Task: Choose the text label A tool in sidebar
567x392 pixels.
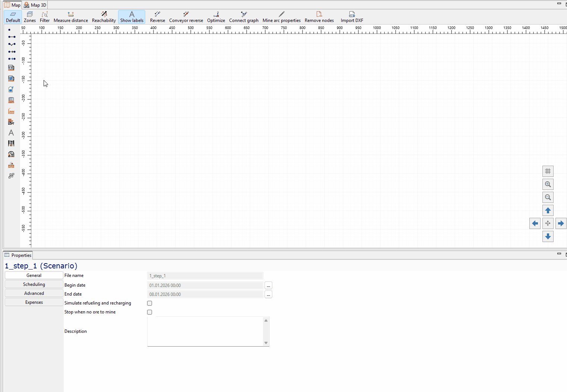Action: pyautogui.click(x=11, y=133)
